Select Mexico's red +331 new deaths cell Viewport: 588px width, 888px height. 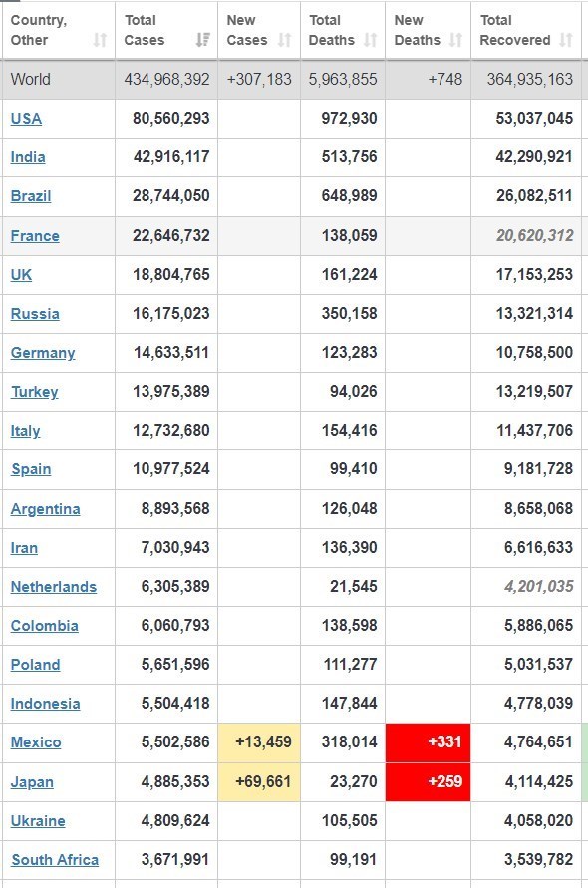[x=428, y=742]
